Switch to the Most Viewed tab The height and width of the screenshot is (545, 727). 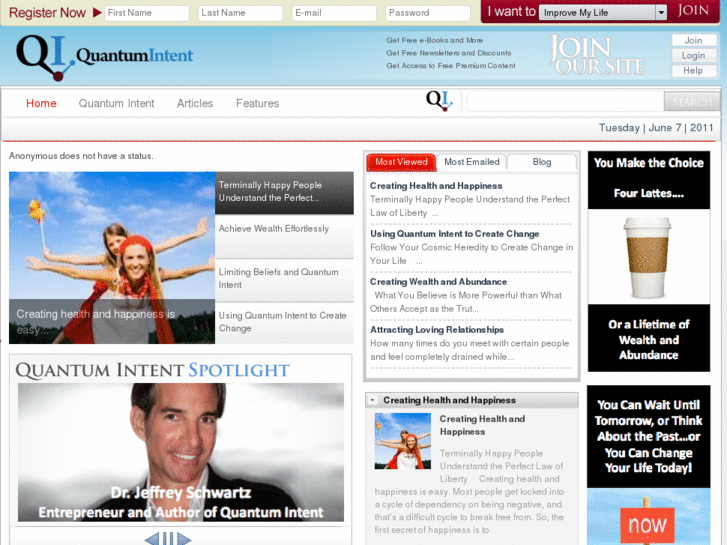tap(401, 162)
